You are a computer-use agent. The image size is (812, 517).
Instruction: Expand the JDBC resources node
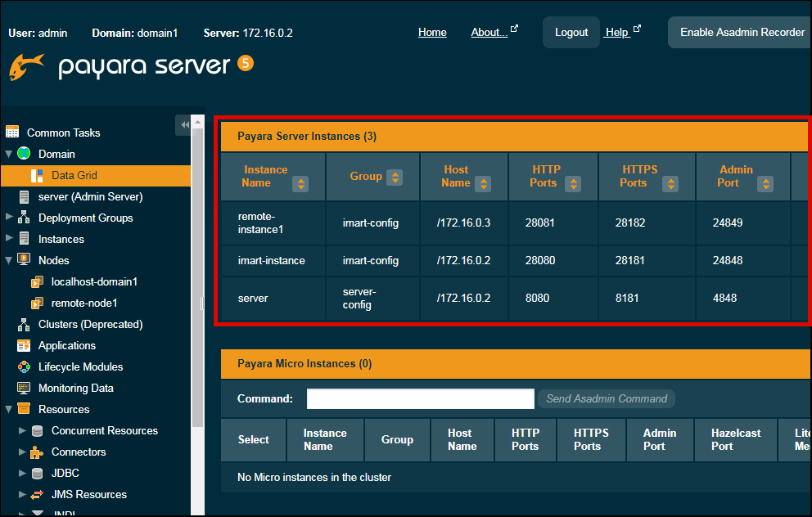(x=22, y=473)
